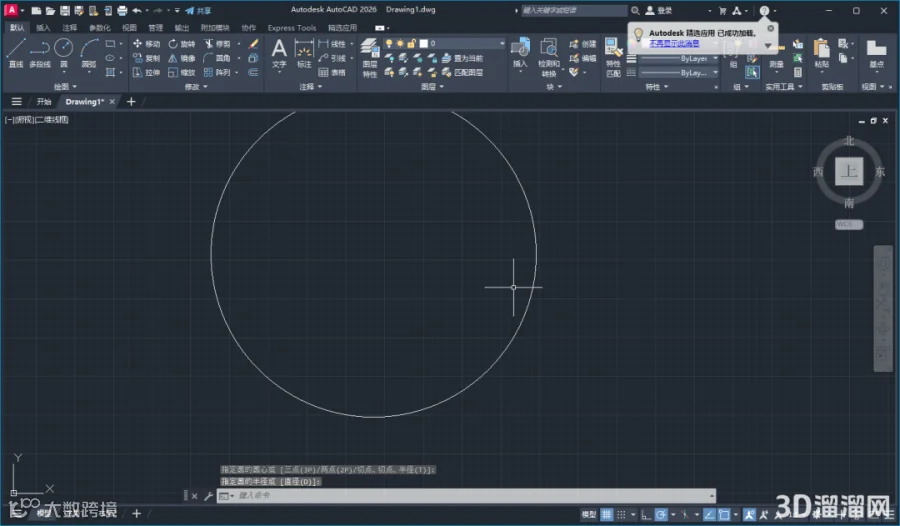Expand the 修改 (Modify) panel dropdown
The width and height of the screenshot is (900, 526).
[196, 87]
